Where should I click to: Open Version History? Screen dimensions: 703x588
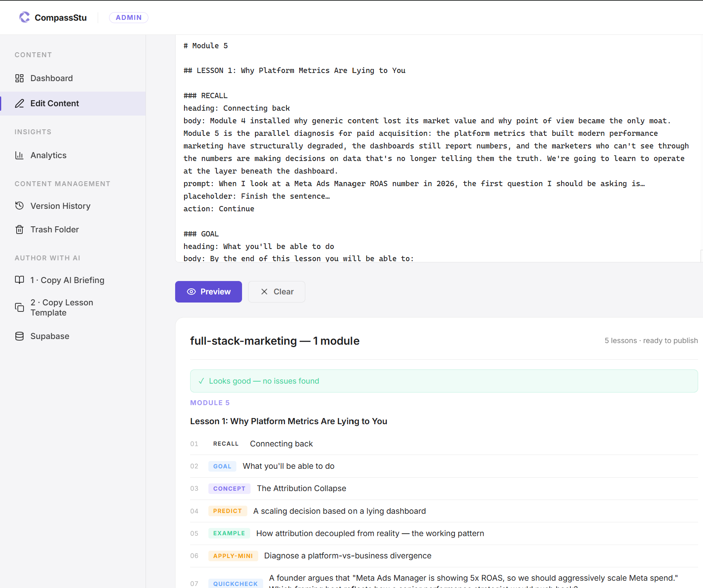coord(73,206)
